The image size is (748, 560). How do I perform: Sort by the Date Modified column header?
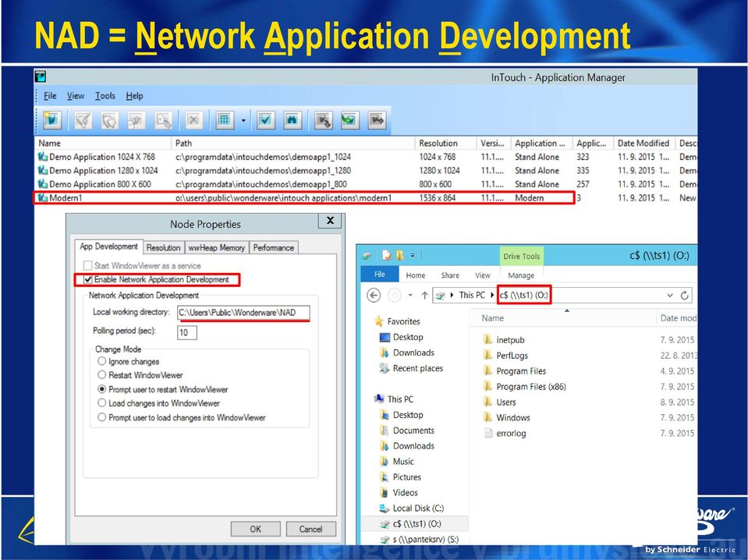tap(644, 143)
